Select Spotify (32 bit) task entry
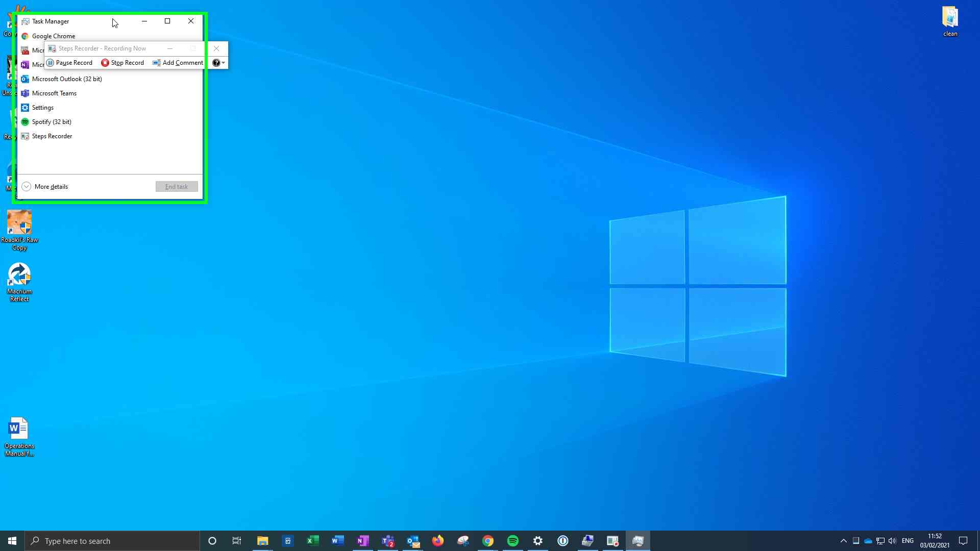Screen dimensions: 980x551 click(x=51, y=122)
